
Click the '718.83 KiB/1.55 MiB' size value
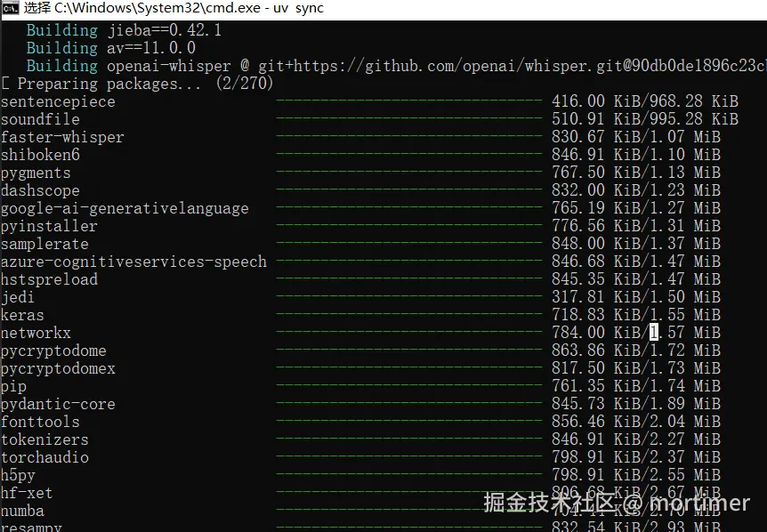[636, 314]
